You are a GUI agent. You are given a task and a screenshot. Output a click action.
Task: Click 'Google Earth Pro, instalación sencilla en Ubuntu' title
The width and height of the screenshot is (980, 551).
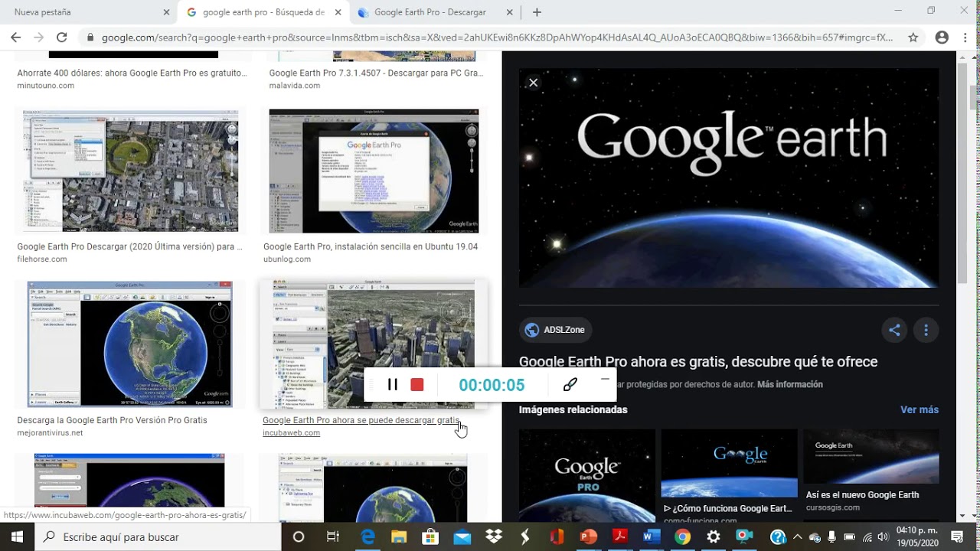371,246
